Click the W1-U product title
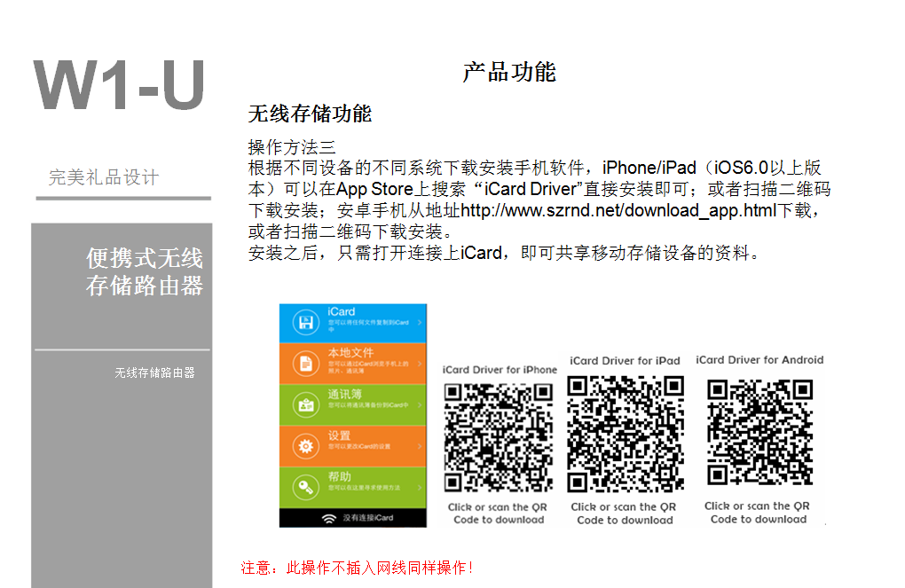Viewport: 905px width, 588px height. (120, 85)
